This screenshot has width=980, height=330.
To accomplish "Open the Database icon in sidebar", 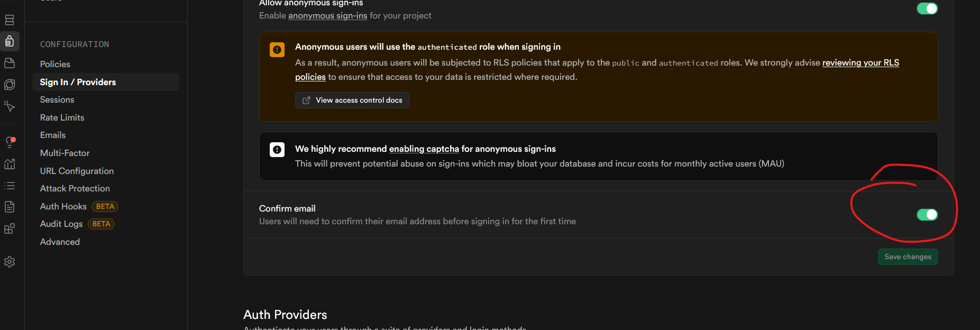I will point(10,20).
